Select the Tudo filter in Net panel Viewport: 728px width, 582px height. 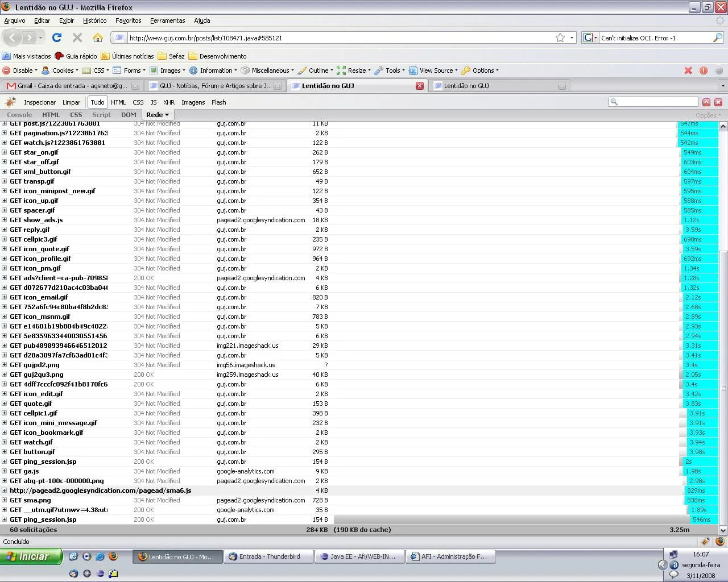pyautogui.click(x=97, y=102)
